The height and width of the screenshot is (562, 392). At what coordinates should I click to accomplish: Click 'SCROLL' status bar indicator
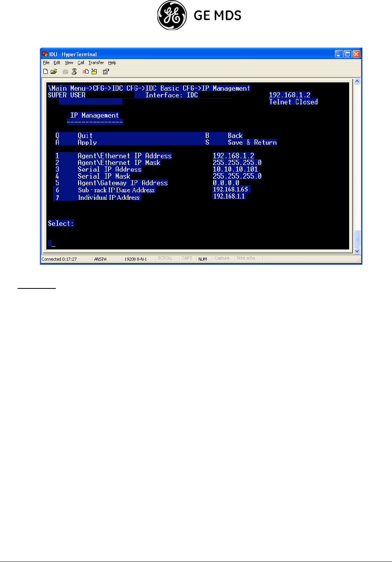coord(165,258)
